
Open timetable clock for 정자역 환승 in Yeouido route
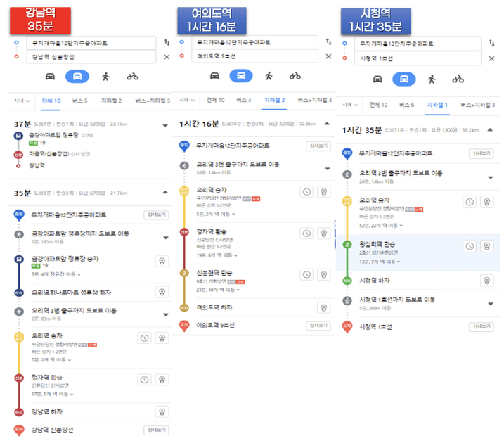[306, 233]
